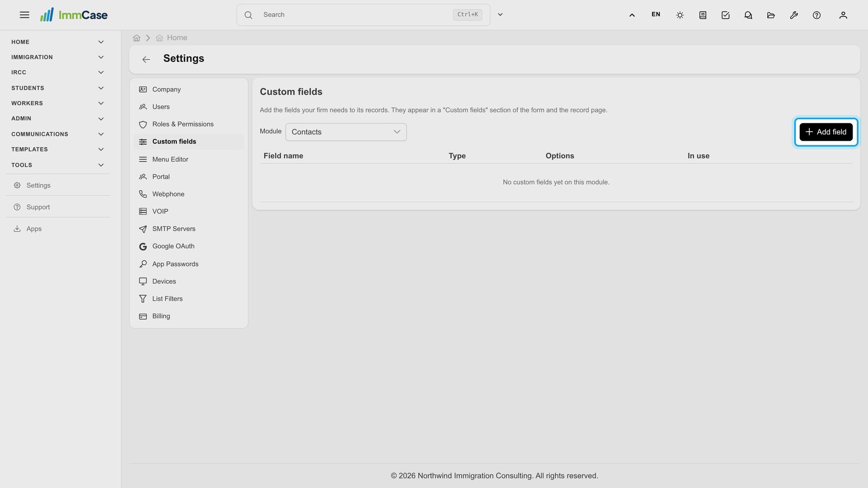Click the help question mark icon
Image resolution: width=868 pixels, height=488 pixels.
pyautogui.click(x=816, y=15)
